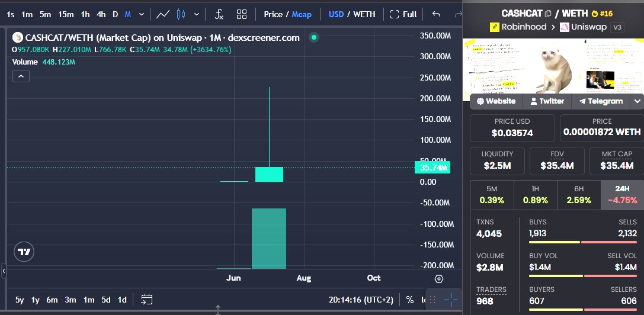Set chart denomination to USD
Viewport: 644px width, 315px height.
tap(337, 14)
